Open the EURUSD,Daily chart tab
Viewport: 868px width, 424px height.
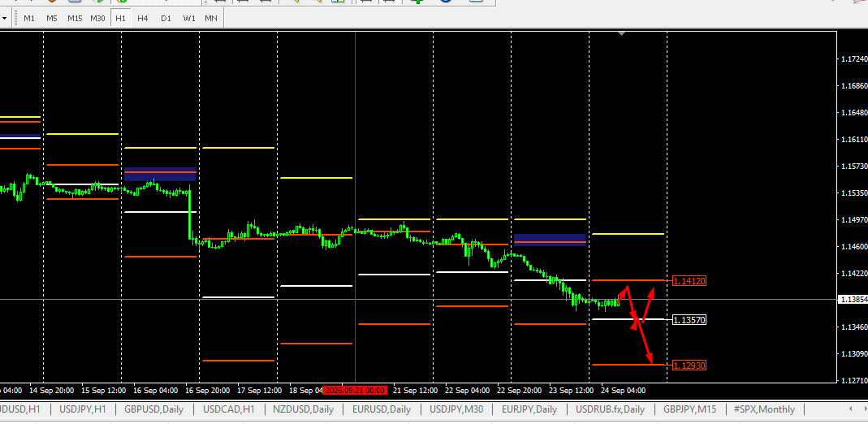tap(382, 409)
